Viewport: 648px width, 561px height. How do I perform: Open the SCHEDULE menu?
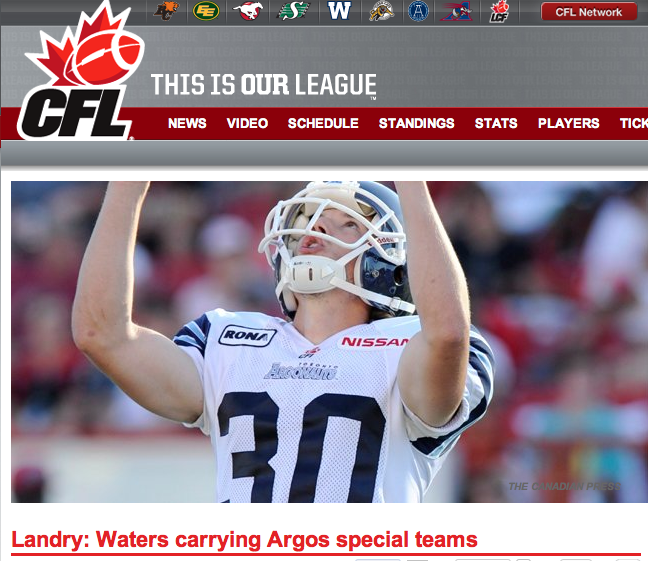323,123
